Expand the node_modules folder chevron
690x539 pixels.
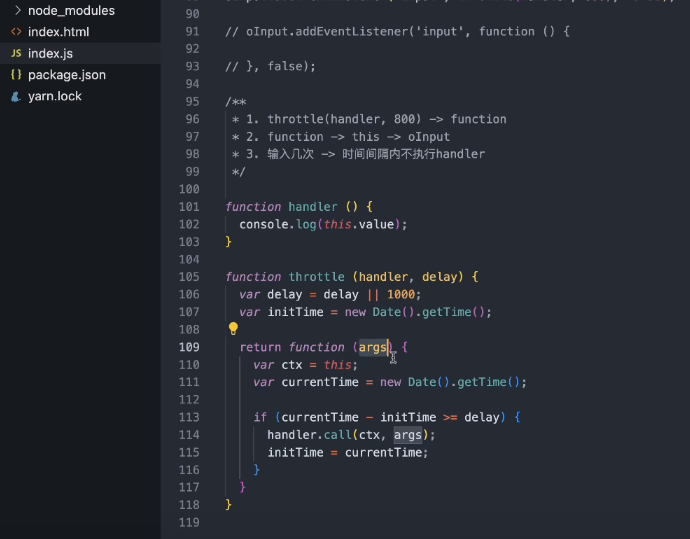tap(17, 10)
